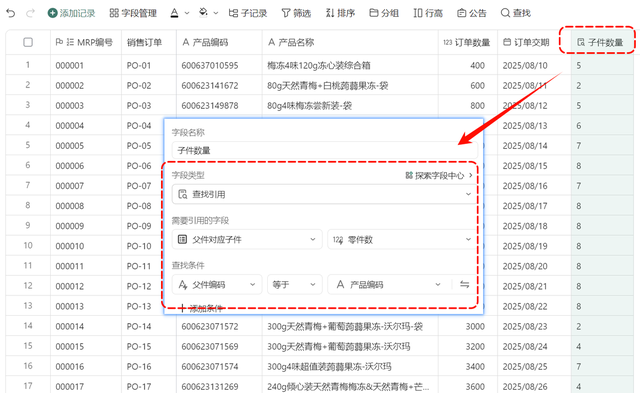This screenshot has width=640, height=393.
Task: Click the undo arrow icon
Action: click(x=11, y=13)
